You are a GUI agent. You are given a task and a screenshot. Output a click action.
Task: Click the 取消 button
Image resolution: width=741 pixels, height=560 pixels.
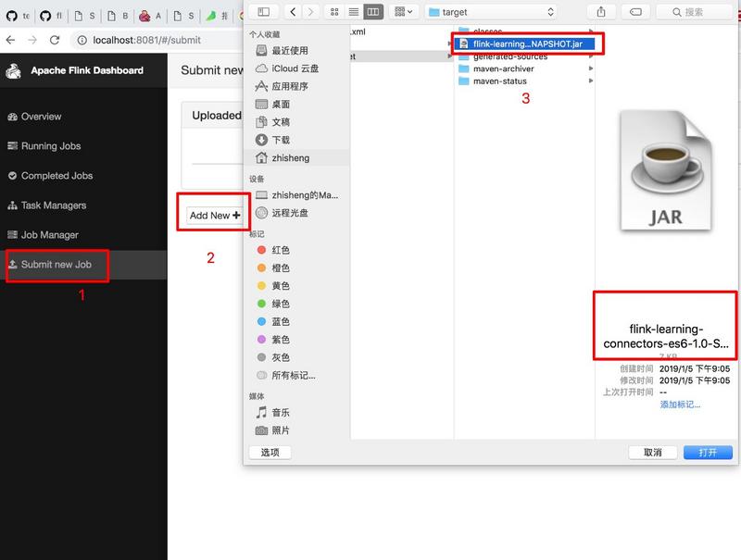[x=653, y=453]
